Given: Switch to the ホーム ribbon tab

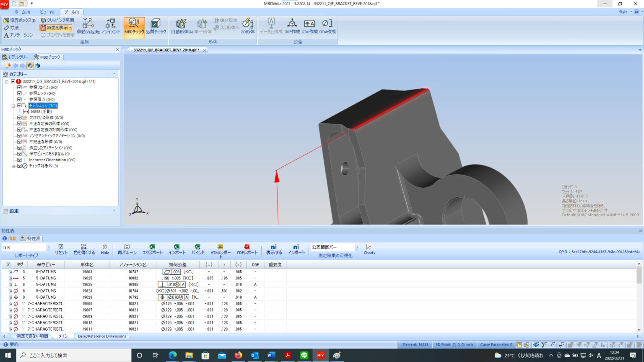Looking at the screenshot, I should pyautogui.click(x=22, y=12).
